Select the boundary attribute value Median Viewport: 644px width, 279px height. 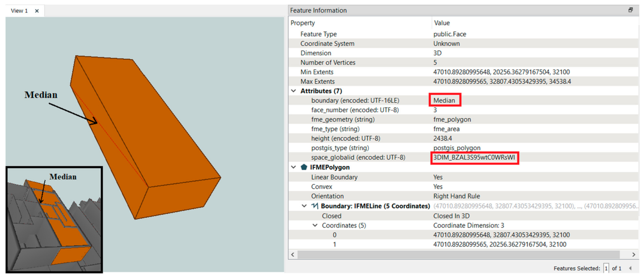coord(444,100)
